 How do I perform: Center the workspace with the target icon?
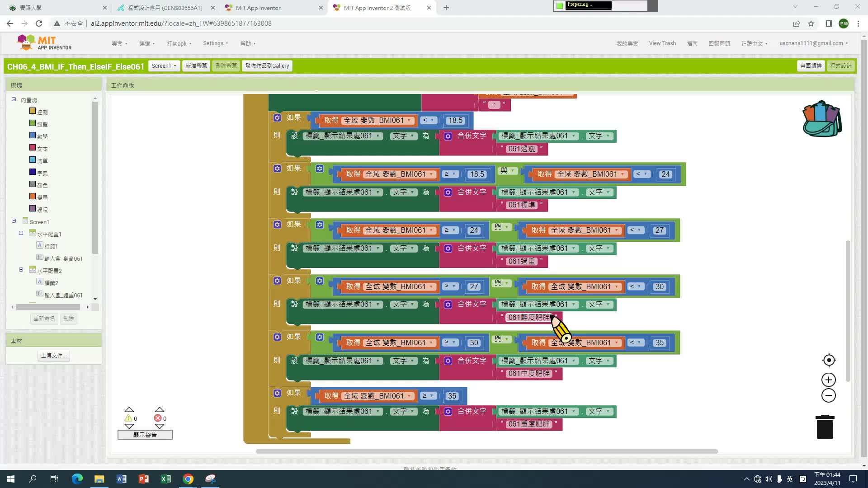[x=829, y=360]
